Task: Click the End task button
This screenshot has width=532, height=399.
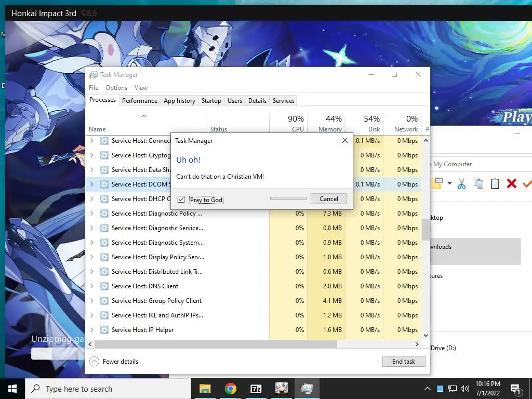Action: coord(403,362)
